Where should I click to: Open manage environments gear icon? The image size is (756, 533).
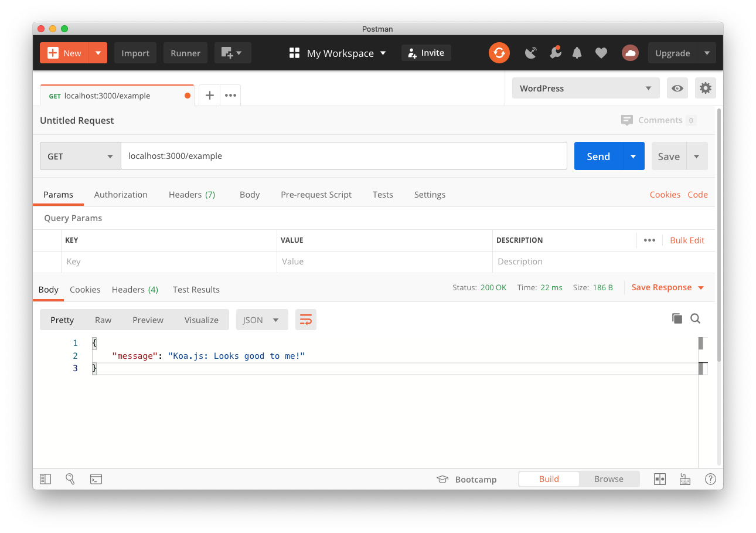tap(706, 88)
